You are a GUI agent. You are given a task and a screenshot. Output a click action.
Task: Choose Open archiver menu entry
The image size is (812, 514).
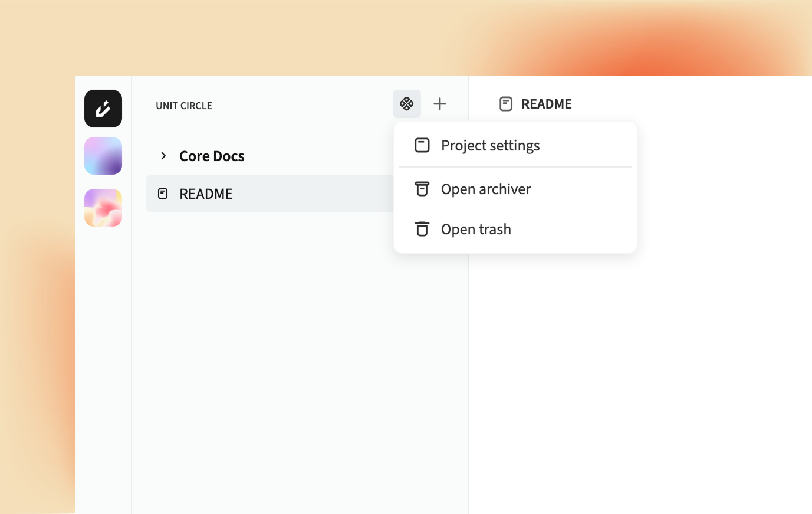click(515, 189)
